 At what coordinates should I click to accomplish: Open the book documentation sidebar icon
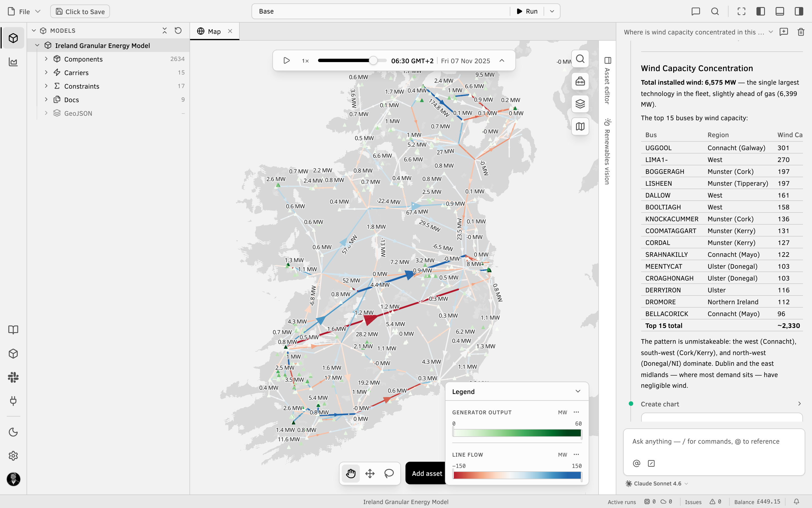(14, 330)
